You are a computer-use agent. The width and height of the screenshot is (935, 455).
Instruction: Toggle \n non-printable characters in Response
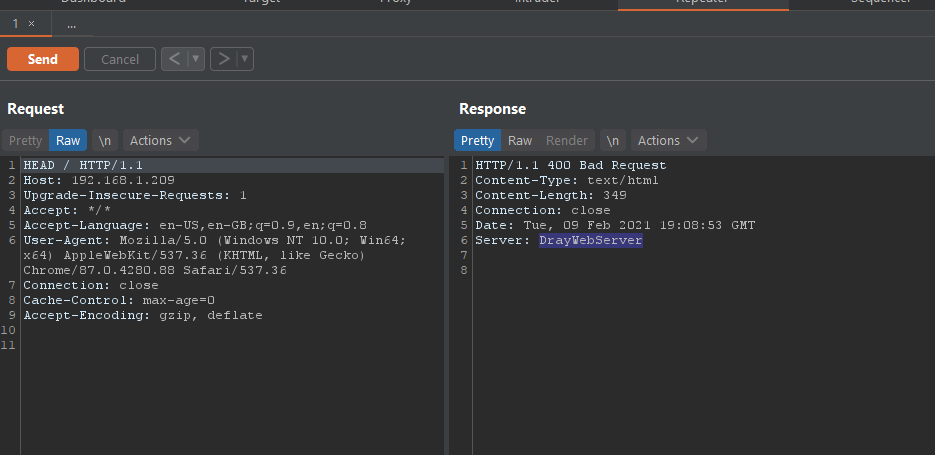pos(613,140)
